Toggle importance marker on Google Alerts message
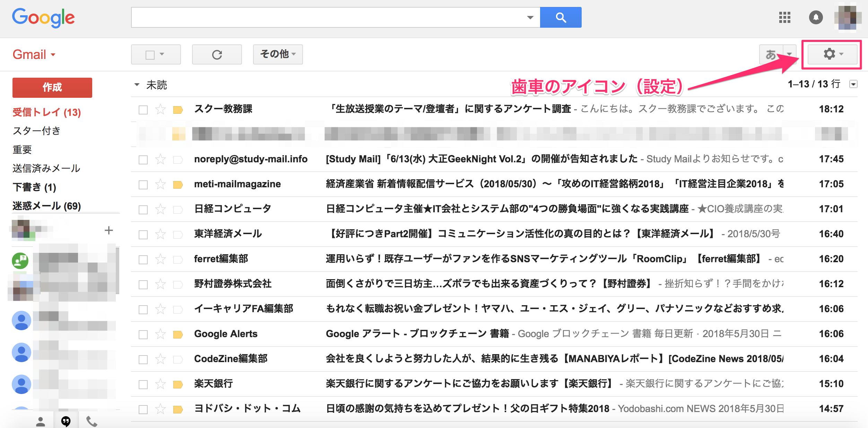The height and width of the screenshot is (428, 868). [x=178, y=335]
